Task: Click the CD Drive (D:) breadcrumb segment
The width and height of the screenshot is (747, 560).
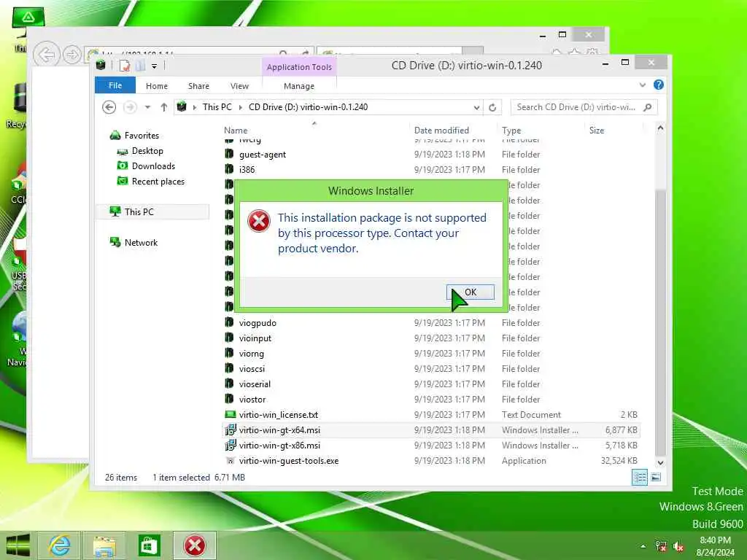Action: click(309, 107)
